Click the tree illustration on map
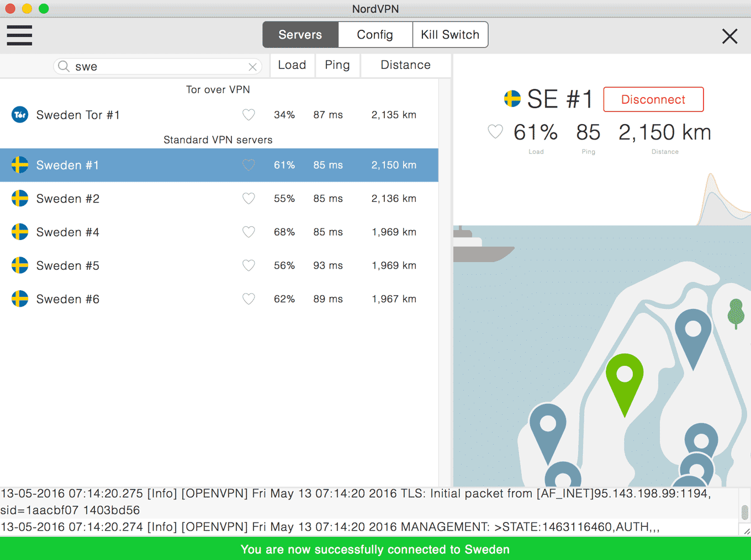 736,314
